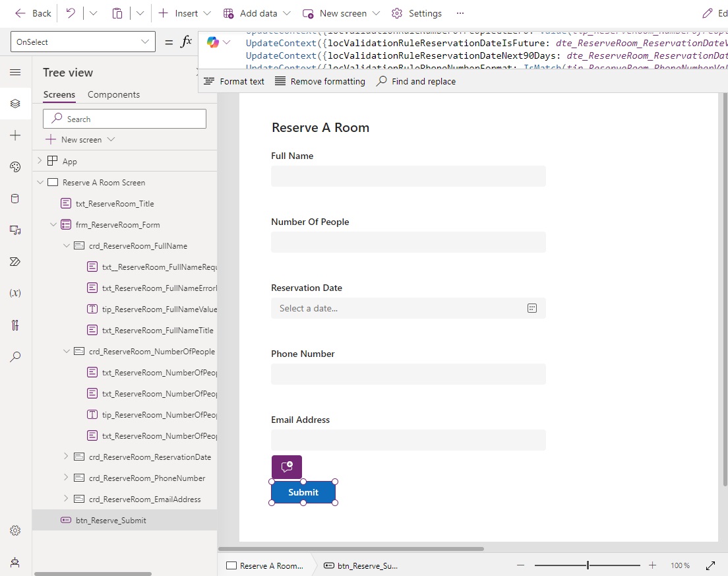
Task: Open the Reservation Date calendar picker
Action: click(x=532, y=307)
